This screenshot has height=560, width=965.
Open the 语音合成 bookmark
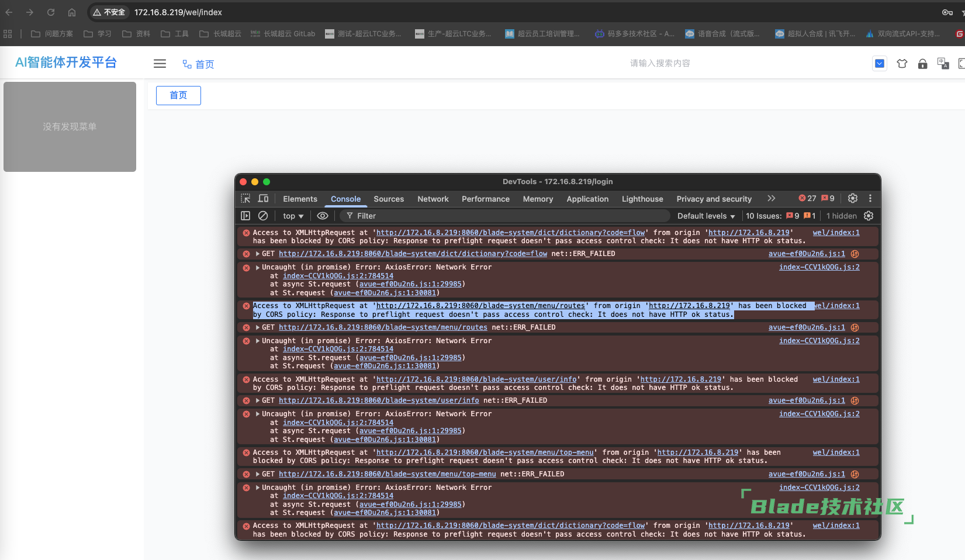tap(722, 34)
